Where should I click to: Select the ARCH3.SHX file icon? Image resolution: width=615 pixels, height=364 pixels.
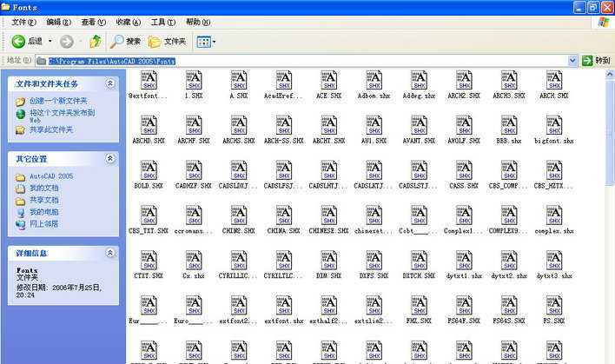[510, 80]
